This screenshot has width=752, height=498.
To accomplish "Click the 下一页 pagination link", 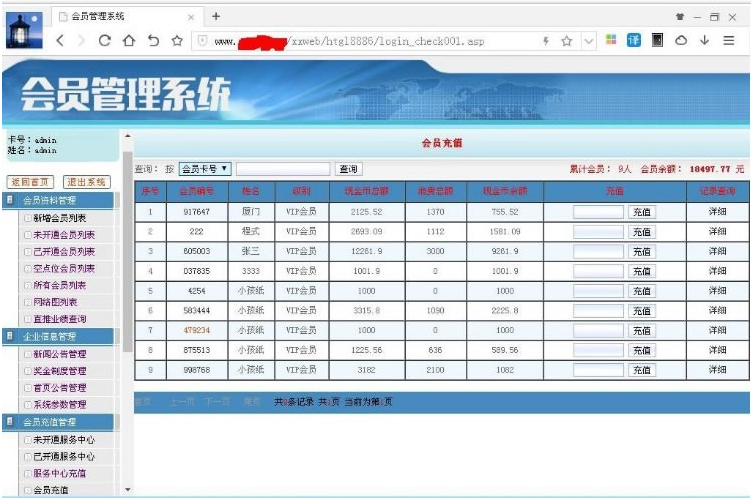I will [217, 402].
